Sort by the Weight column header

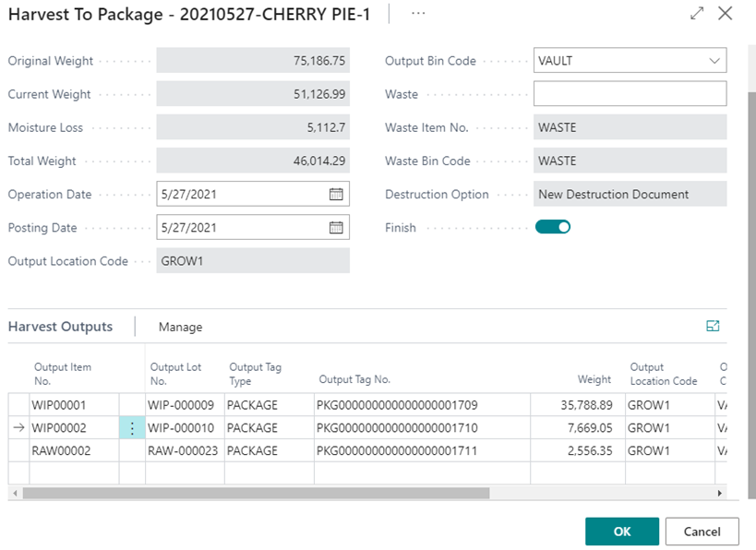point(594,379)
